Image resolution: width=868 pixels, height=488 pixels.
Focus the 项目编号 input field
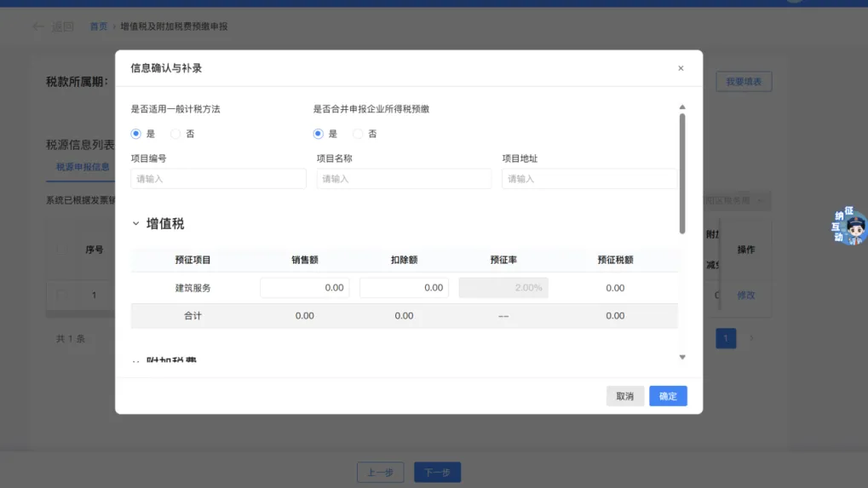tap(218, 179)
